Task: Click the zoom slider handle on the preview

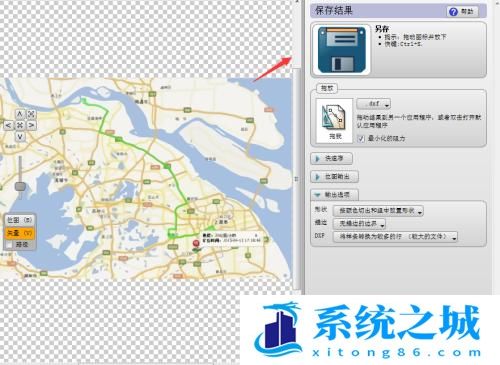Action: tap(20, 186)
